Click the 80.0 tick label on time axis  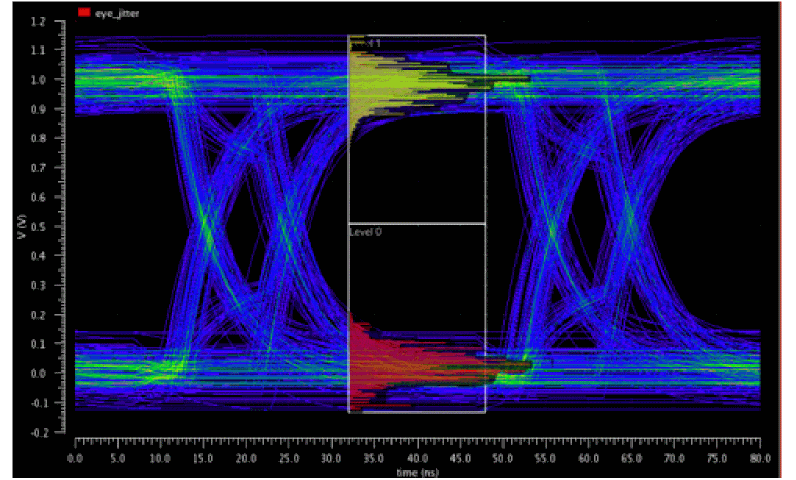click(760, 458)
